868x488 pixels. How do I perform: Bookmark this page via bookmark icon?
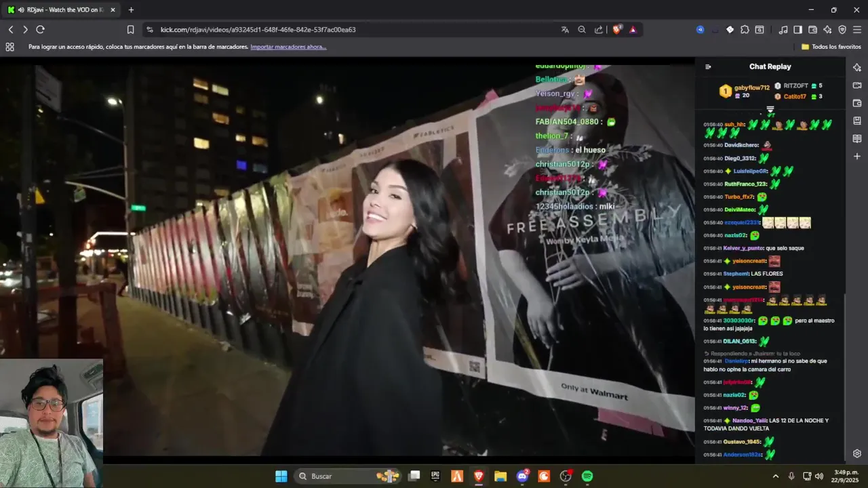coord(130,29)
